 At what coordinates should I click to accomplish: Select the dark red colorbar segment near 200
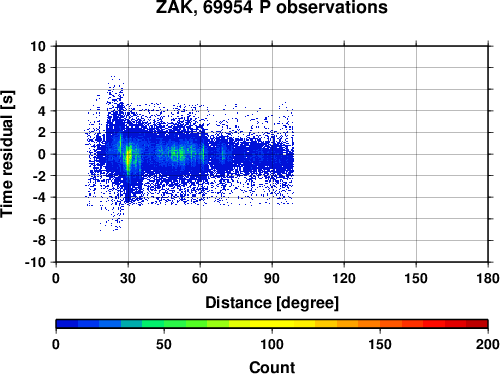pyautogui.click(x=477, y=324)
